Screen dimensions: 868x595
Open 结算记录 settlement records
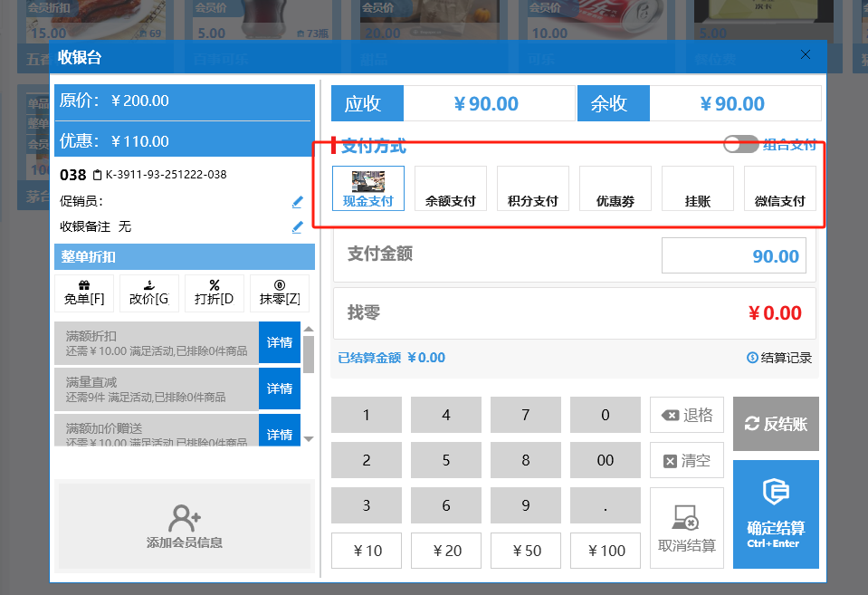[x=779, y=358]
